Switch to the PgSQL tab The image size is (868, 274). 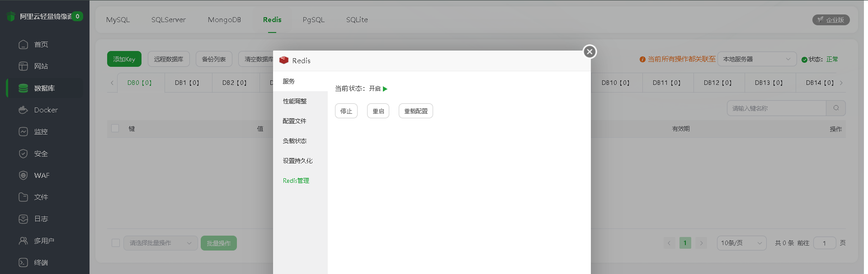click(x=314, y=20)
